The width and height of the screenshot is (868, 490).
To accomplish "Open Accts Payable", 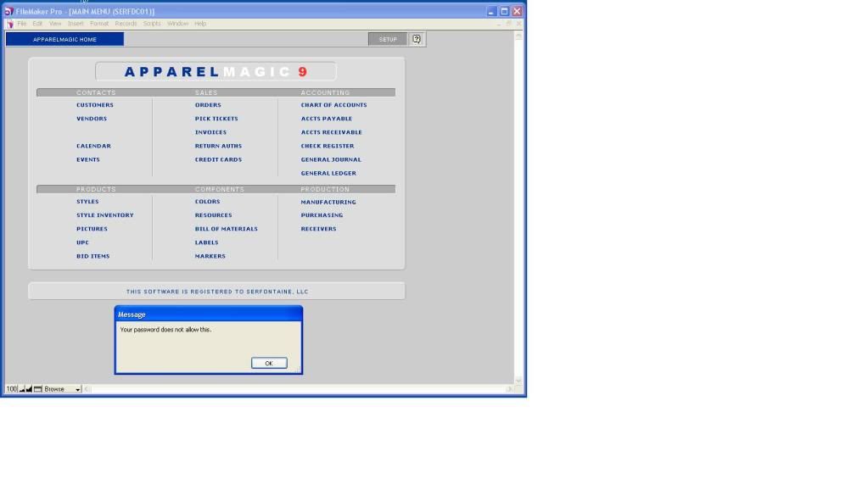I will 327,119.
